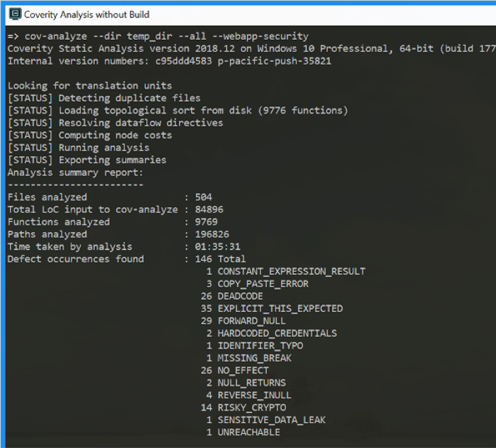Screen dimensions: 496x448
Task: Click the CONSTANT_EXPRESSION_RESULT defect row
Action: click(286, 271)
